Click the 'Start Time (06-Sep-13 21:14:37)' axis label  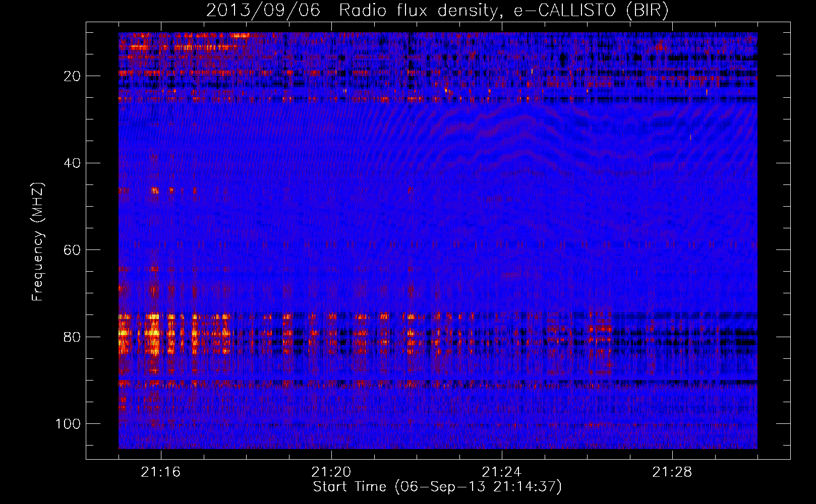(x=437, y=487)
